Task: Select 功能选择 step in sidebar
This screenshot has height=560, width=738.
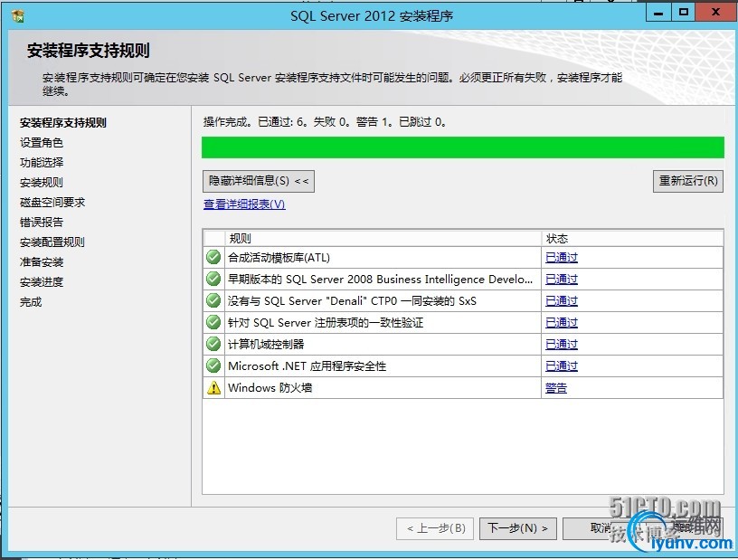Action: click(x=42, y=163)
